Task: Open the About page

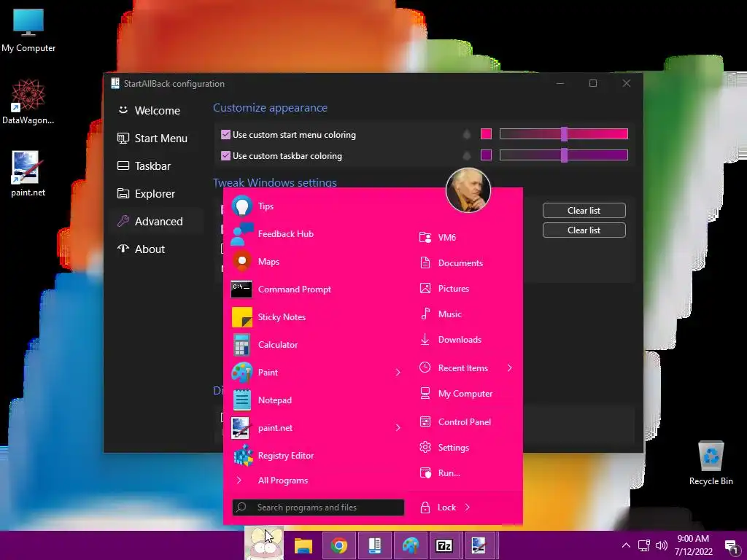Action: tap(156, 249)
